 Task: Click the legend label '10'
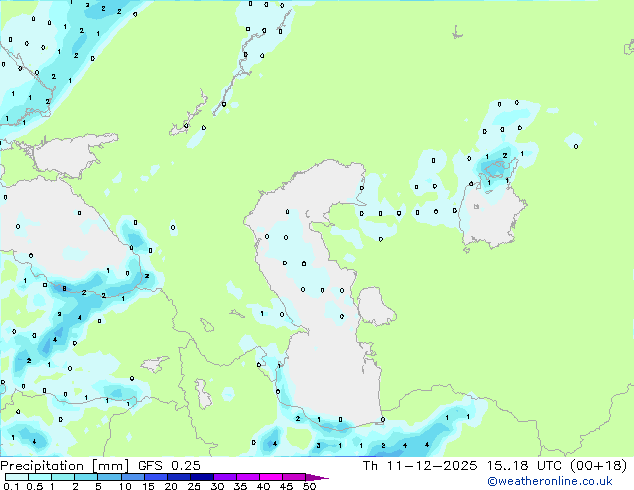(x=125, y=486)
